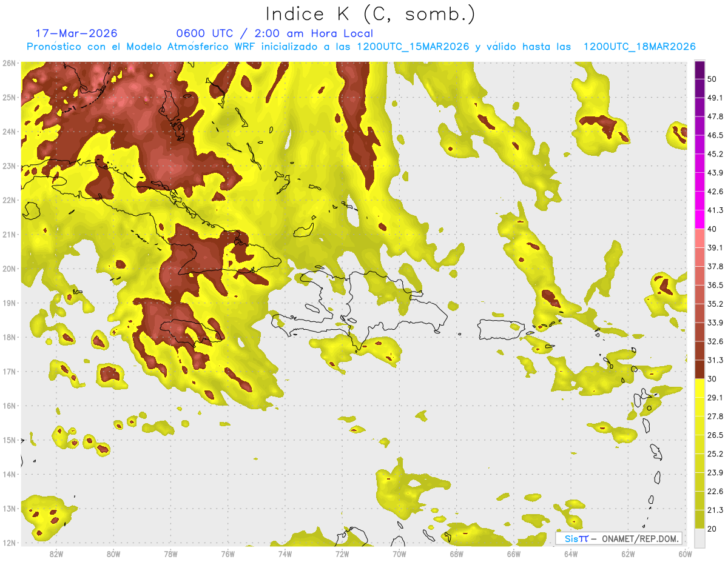The image size is (728, 562).
Task: Click the latitude label '24N'
Action: coord(8,132)
